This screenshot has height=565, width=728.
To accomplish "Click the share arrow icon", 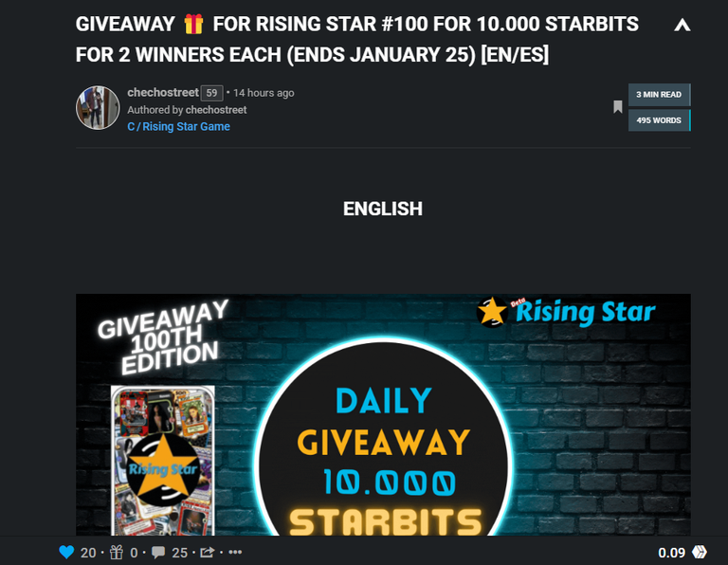I will click(x=207, y=552).
